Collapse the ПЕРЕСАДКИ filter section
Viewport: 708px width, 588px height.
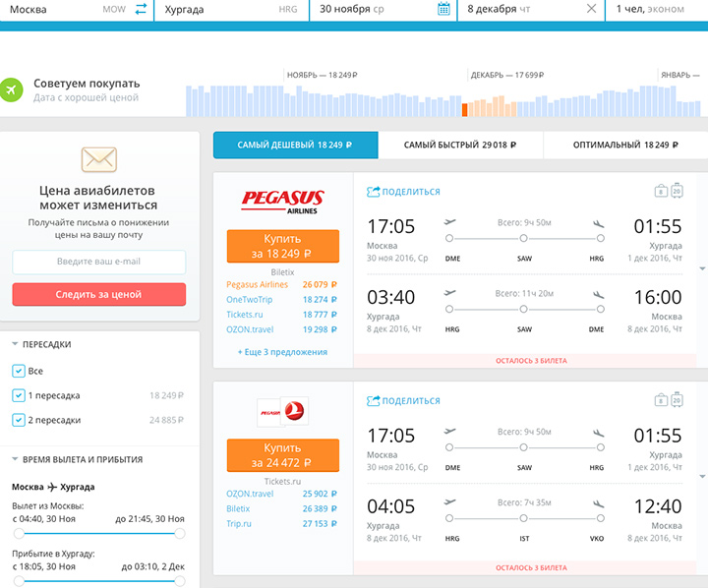15,344
